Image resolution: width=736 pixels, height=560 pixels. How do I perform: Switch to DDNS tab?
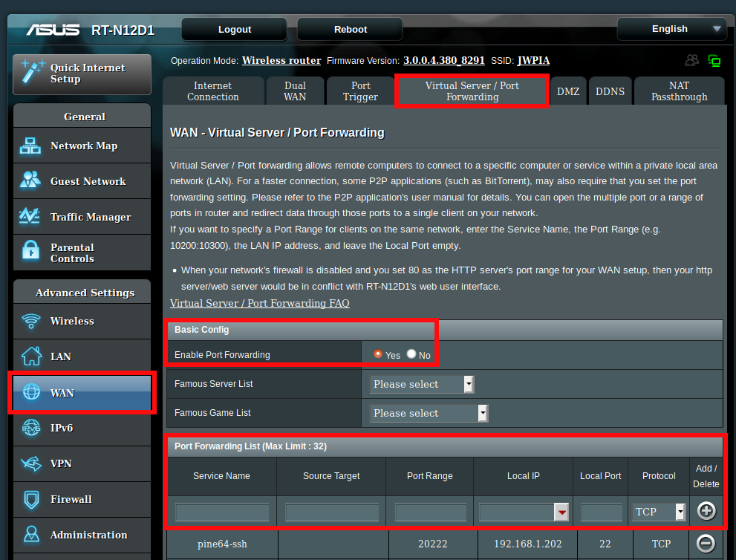(x=610, y=91)
